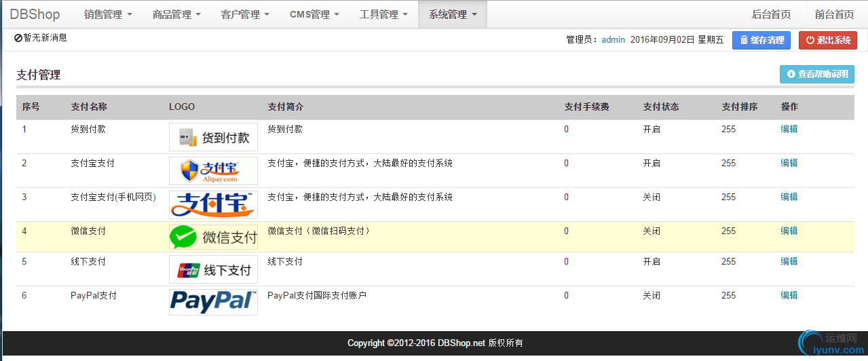Click the 微信支付 green WeChat logo
This screenshot has height=361, width=868.
(213, 237)
